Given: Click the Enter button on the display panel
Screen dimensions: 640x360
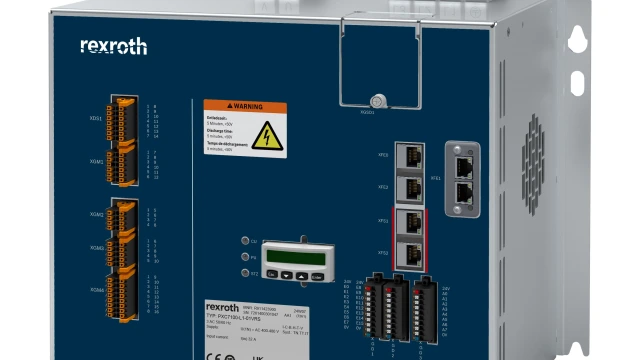Looking at the screenshot, I should (317, 277).
